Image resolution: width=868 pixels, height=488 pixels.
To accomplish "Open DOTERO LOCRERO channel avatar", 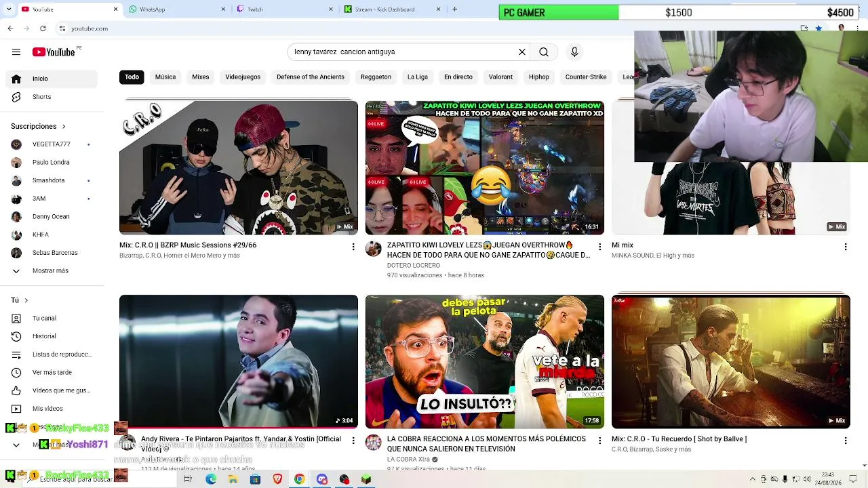I will tap(374, 249).
